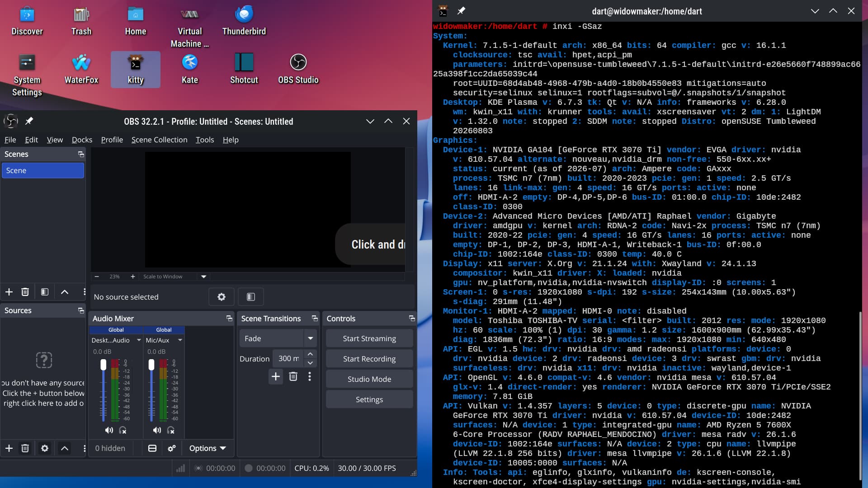Select the Discover desktop icon

tap(27, 21)
